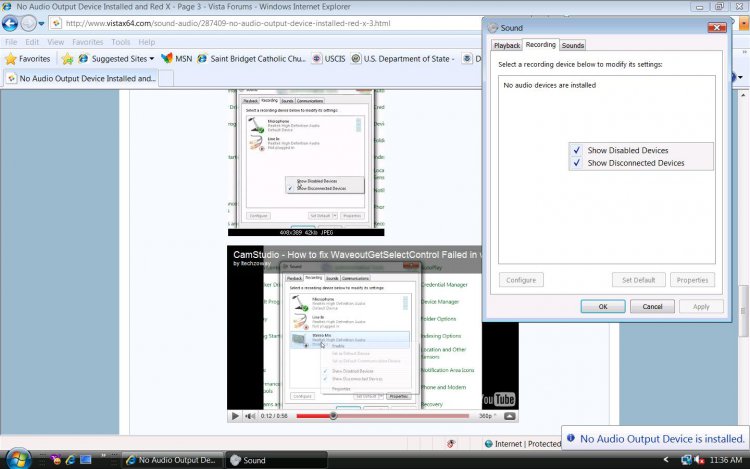Select 'No audio devices are installed' text
This screenshot has width=750, height=469.
click(x=550, y=85)
